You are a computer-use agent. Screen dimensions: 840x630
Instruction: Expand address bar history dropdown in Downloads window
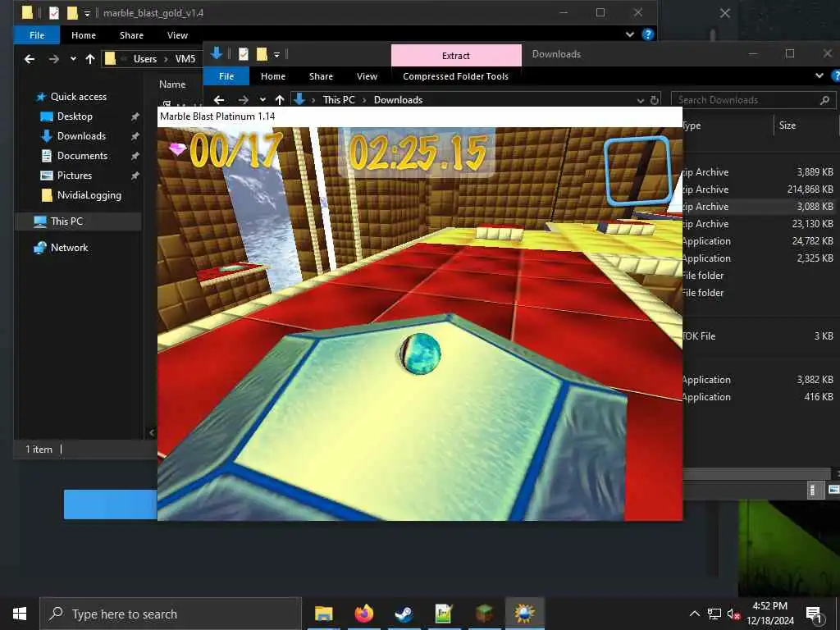pos(640,100)
